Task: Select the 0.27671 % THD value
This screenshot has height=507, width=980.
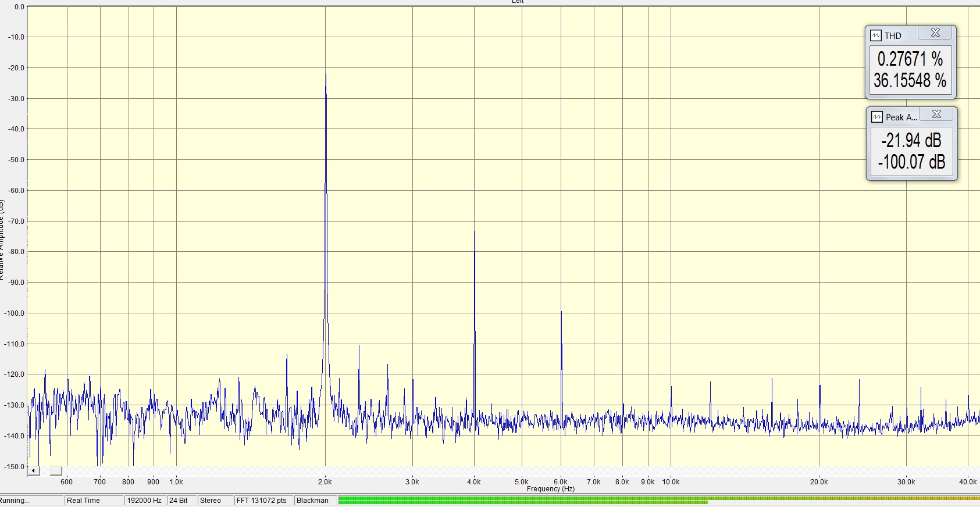Action: [x=910, y=59]
